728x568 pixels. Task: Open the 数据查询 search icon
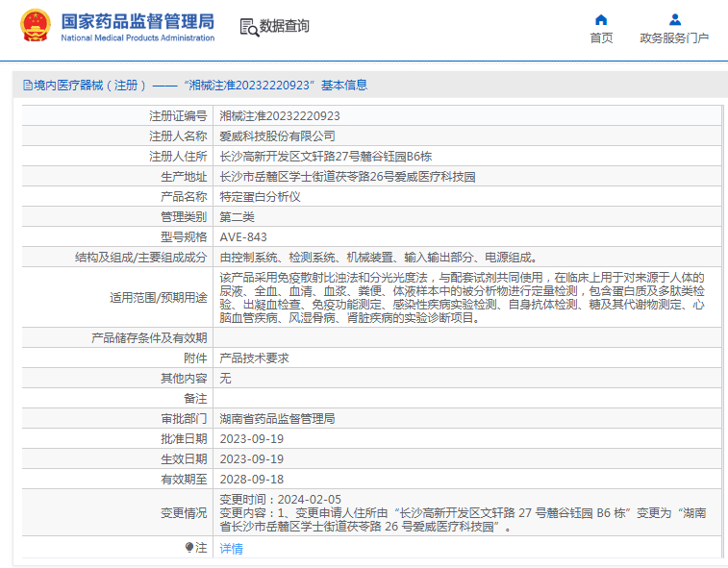249,27
